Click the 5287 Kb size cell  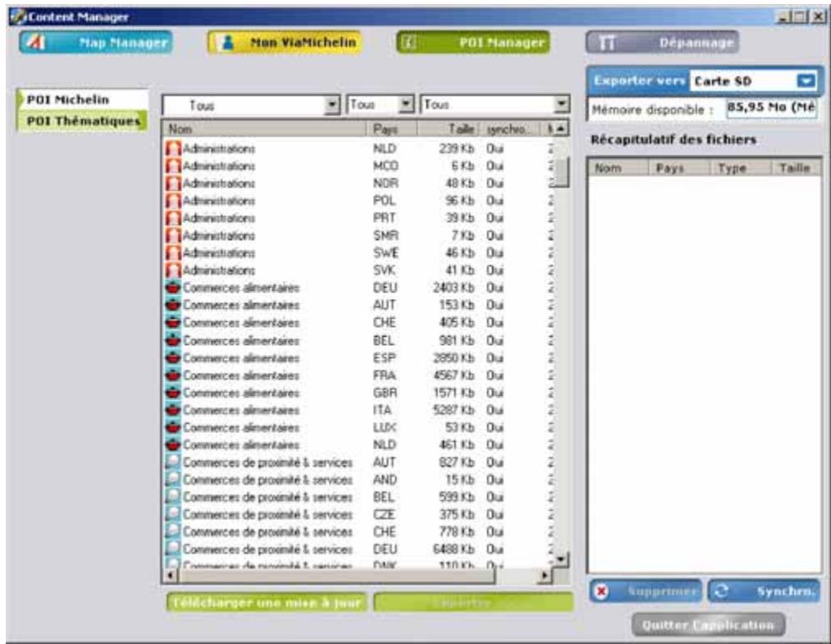pyautogui.click(x=453, y=410)
